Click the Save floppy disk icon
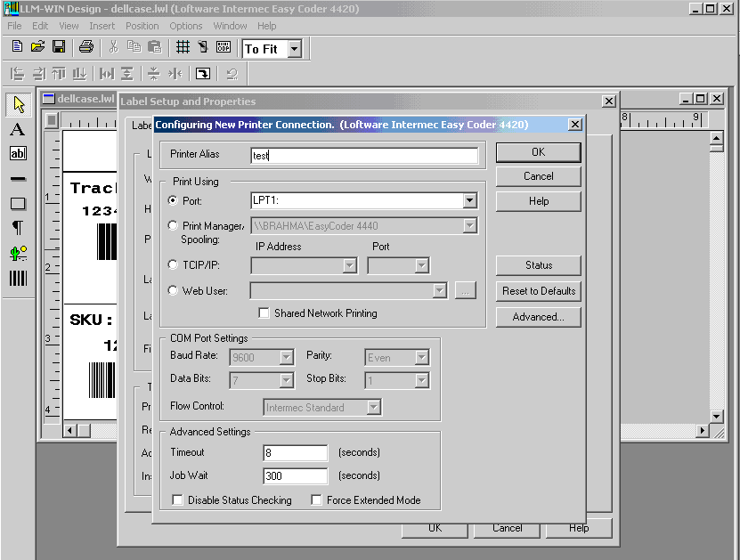 (59, 47)
